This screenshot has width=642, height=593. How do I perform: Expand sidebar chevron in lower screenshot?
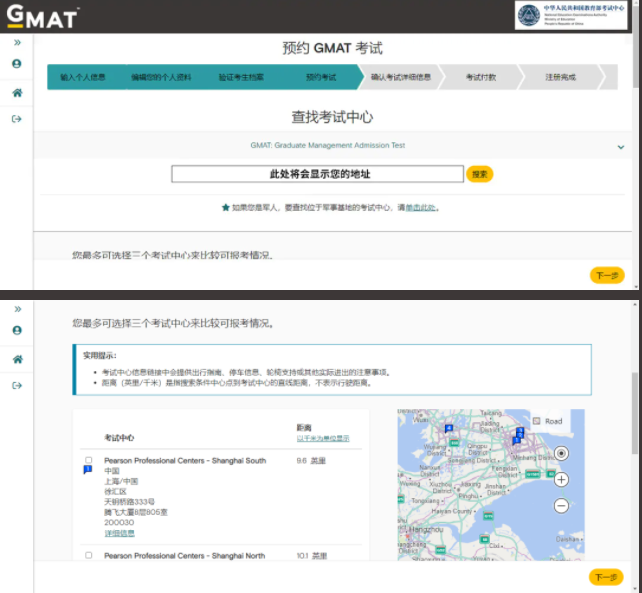pos(18,309)
